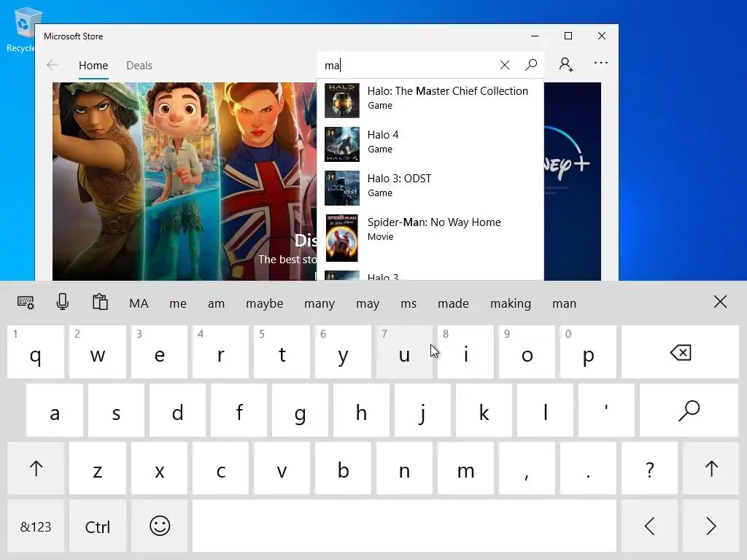Image resolution: width=747 pixels, height=560 pixels.
Task: Tap the p key
Action: tap(589, 352)
